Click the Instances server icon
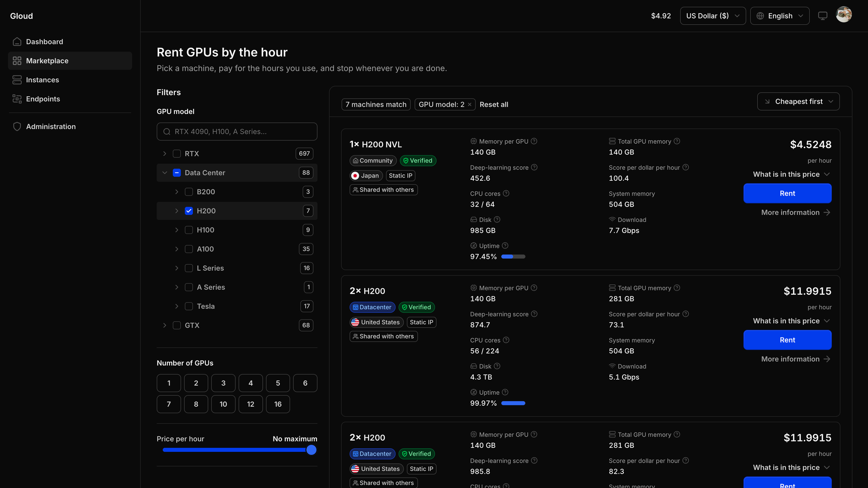 click(17, 80)
